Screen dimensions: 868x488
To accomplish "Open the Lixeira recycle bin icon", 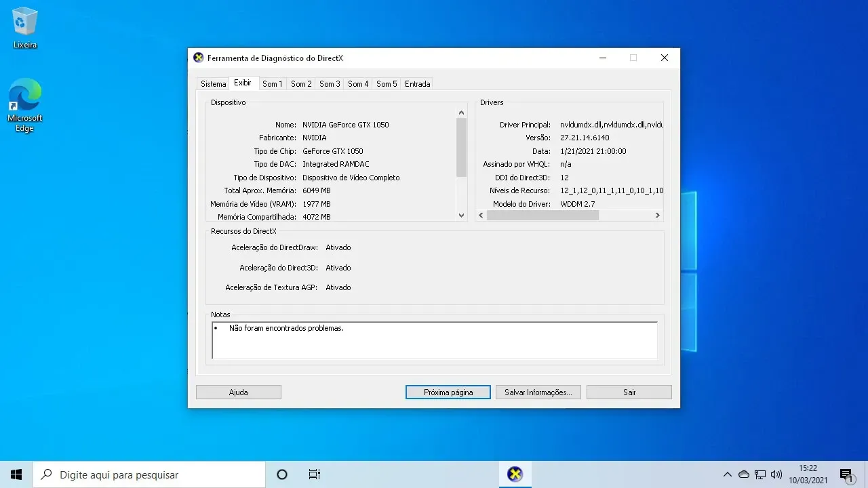I will [25, 28].
